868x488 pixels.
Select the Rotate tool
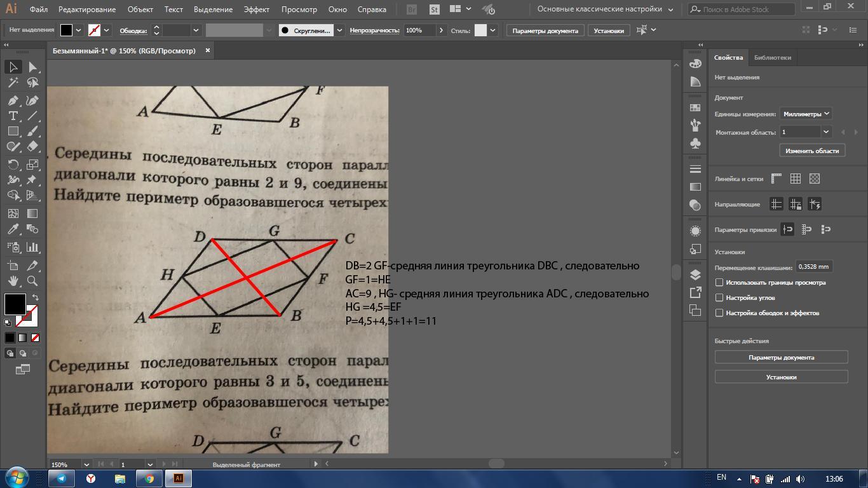click(13, 165)
